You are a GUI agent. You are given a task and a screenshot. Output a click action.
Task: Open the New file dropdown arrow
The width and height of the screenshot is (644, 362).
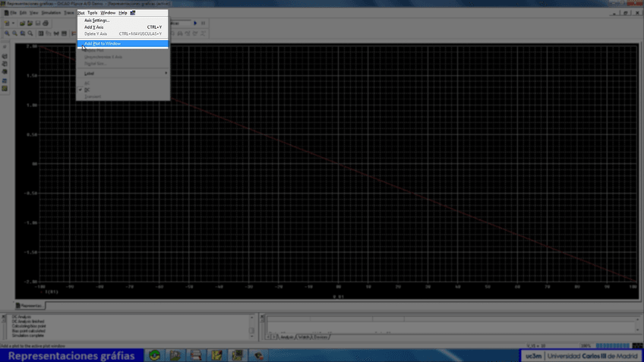click(14, 24)
